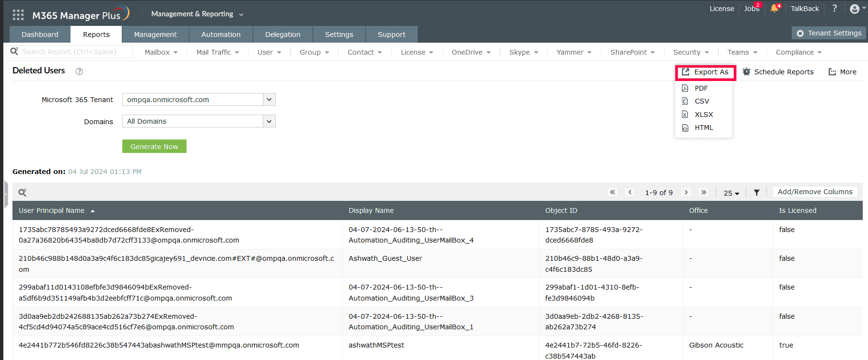The image size is (868, 360).
Task: Select XLSX export format
Action: pyautogui.click(x=704, y=115)
